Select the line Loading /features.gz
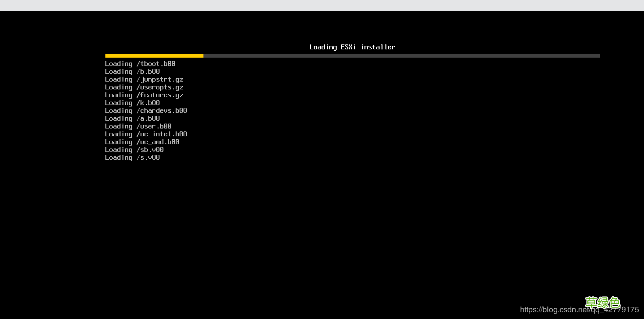Viewport: 644px width, 319px height. tap(144, 95)
